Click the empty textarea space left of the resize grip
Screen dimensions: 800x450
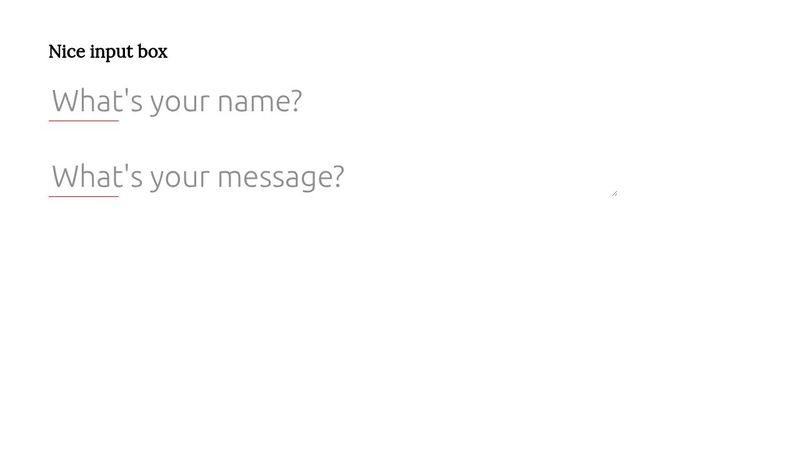[x=480, y=178]
